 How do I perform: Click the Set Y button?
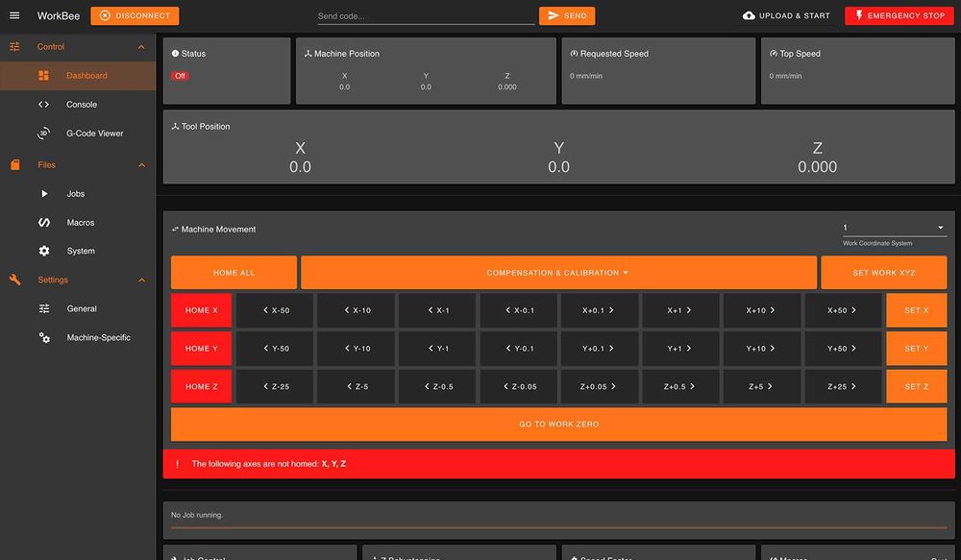916,348
